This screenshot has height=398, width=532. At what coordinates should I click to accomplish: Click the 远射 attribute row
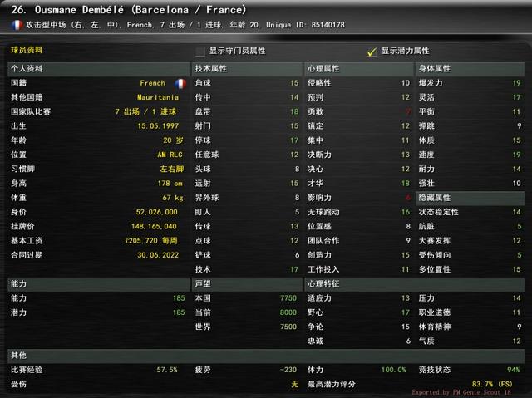pos(247,184)
